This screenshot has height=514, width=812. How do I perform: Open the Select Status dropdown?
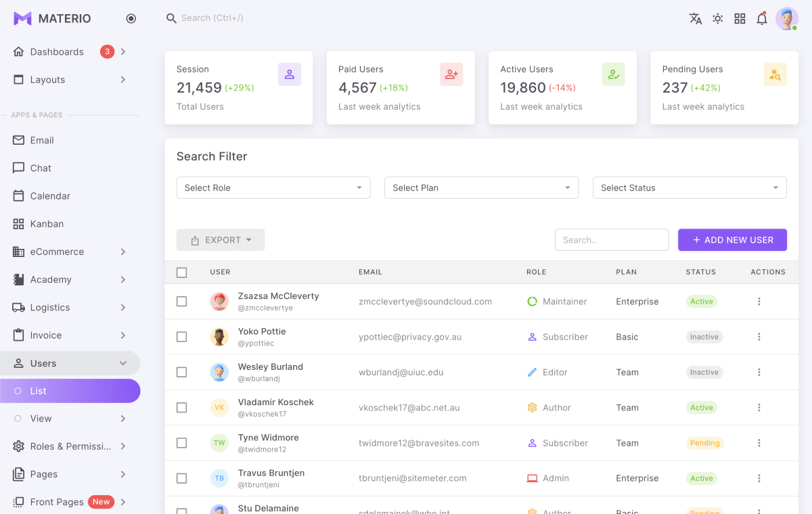(690, 188)
